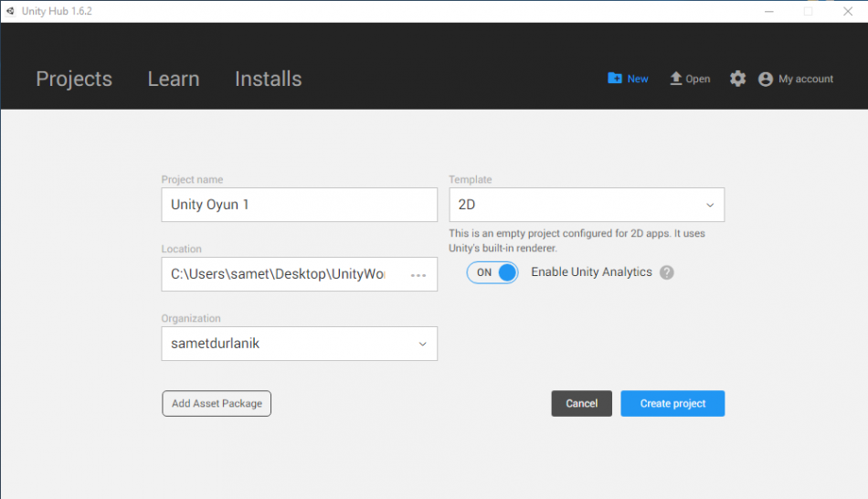868x499 pixels.
Task: Close the Unity Hub window
Action: pos(848,11)
